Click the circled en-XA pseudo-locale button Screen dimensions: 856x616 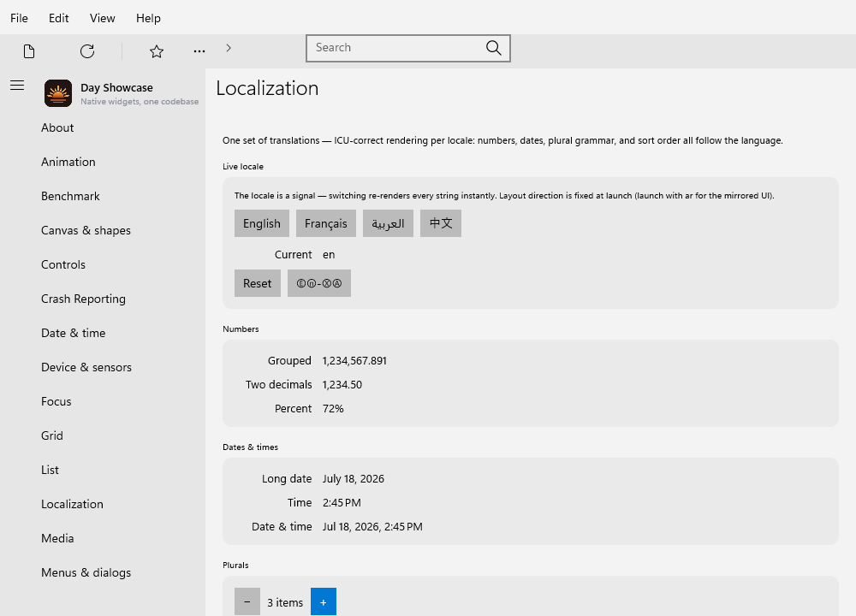pyautogui.click(x=318, y=283)
